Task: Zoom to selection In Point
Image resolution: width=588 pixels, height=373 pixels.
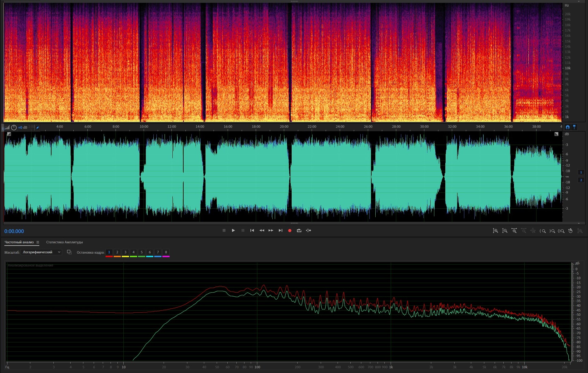Action: click(543, 231)
